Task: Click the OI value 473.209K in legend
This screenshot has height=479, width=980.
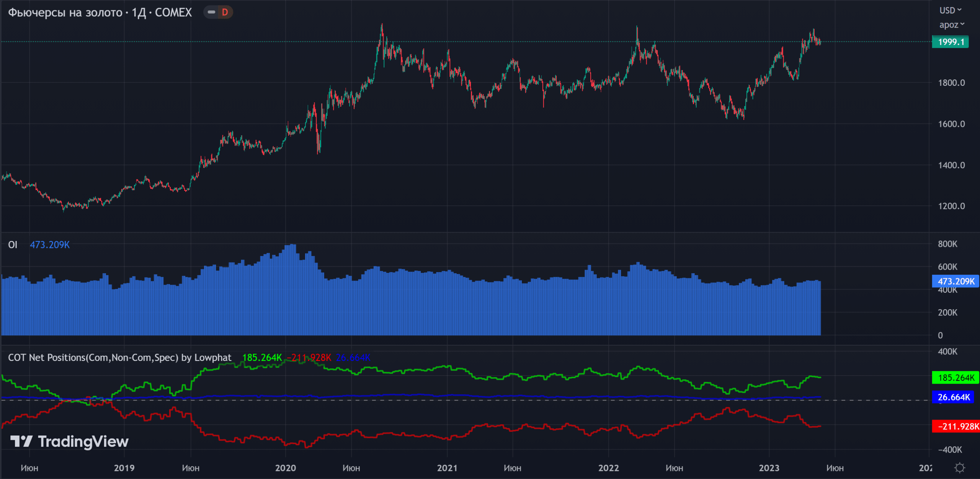Action: (50, 245)
